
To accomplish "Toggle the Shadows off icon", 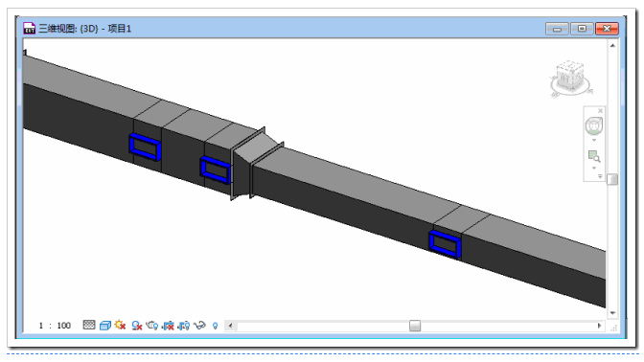I will coord(137,326).
